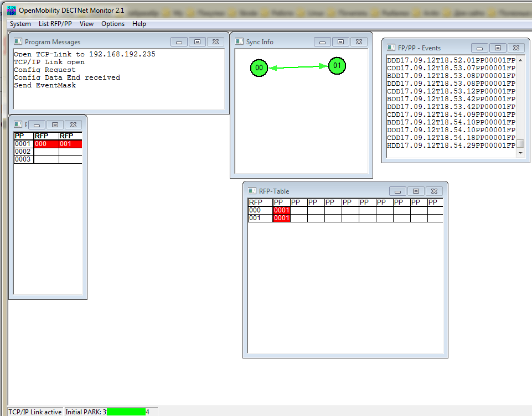This screenshot has width=532, height=416.
Task: Minimize the FP/PP - Events window
Action: pos(480,48)
